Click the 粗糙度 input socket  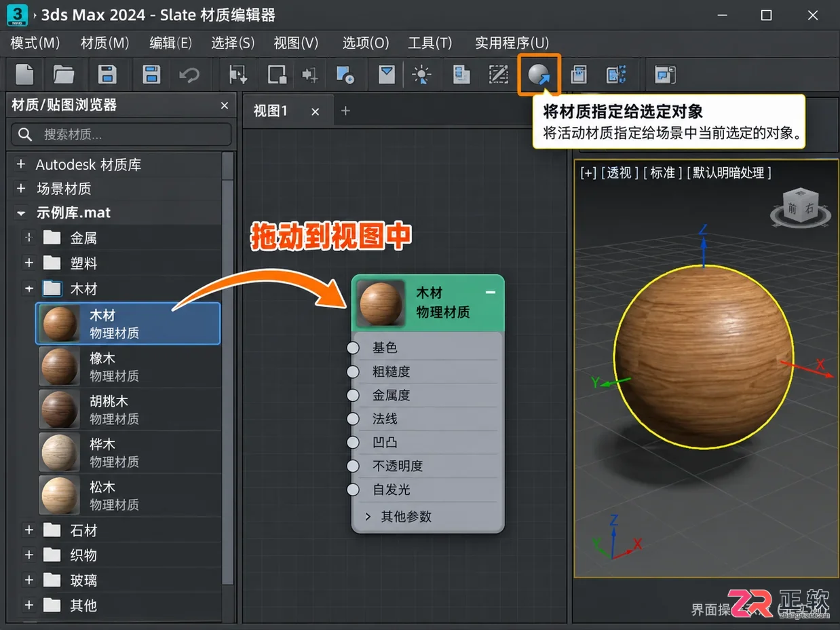coord(353,371)
